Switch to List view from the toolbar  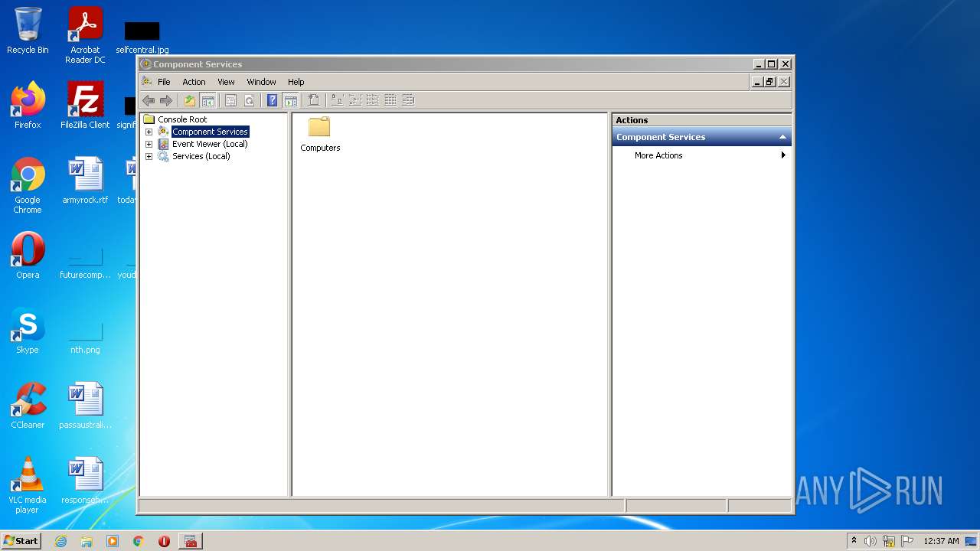[372, 100]
